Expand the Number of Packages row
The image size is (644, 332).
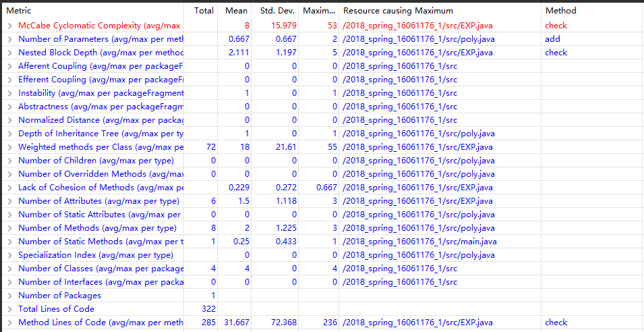pos(10,296)
